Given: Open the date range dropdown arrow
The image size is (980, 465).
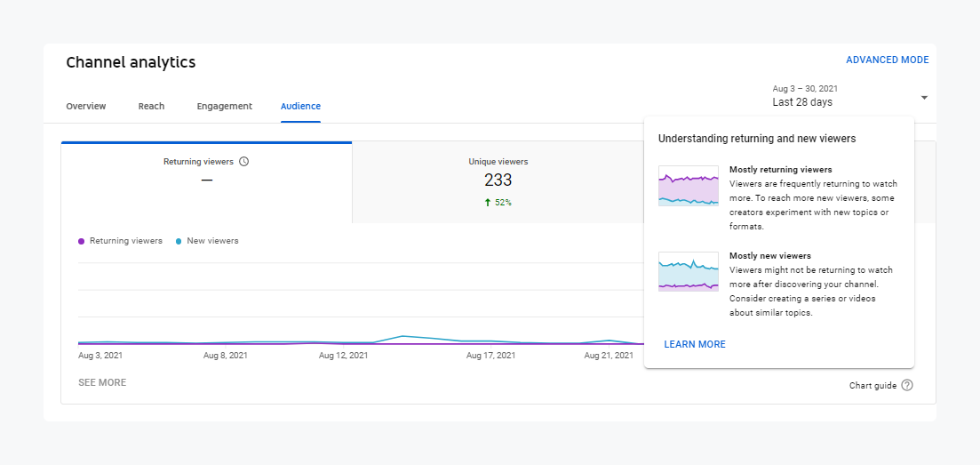Looking at the screenshot, I should 924,97.
